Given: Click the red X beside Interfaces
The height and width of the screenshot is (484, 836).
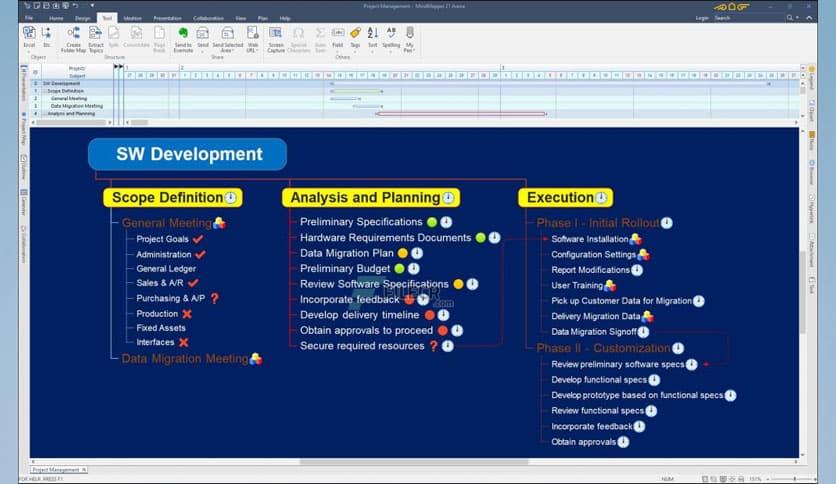Looking at the screenshot, I should pos(183,342).
